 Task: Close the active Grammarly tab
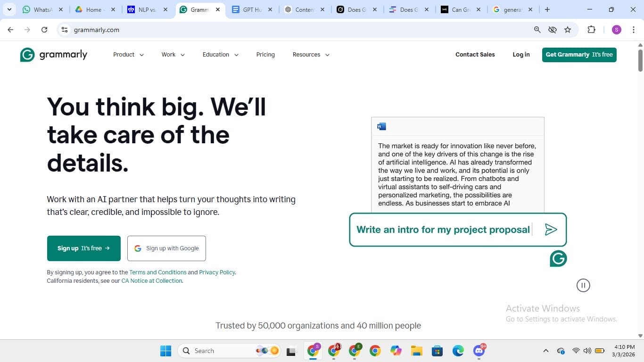[218, 9]
